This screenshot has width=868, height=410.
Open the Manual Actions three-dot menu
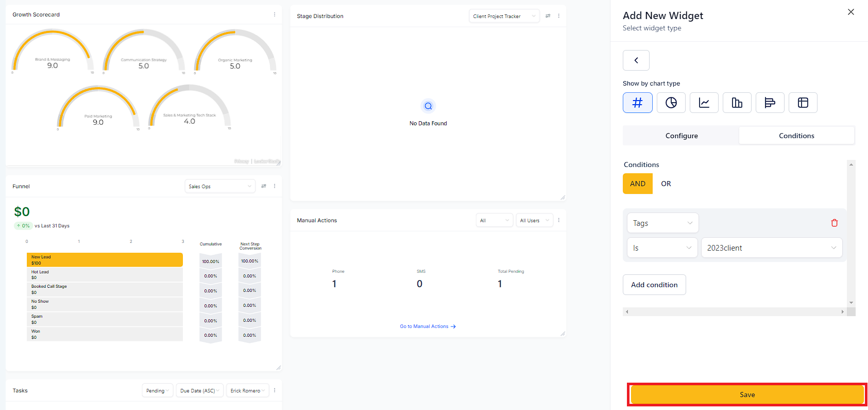pyautogui.click(x=559, y=220)
